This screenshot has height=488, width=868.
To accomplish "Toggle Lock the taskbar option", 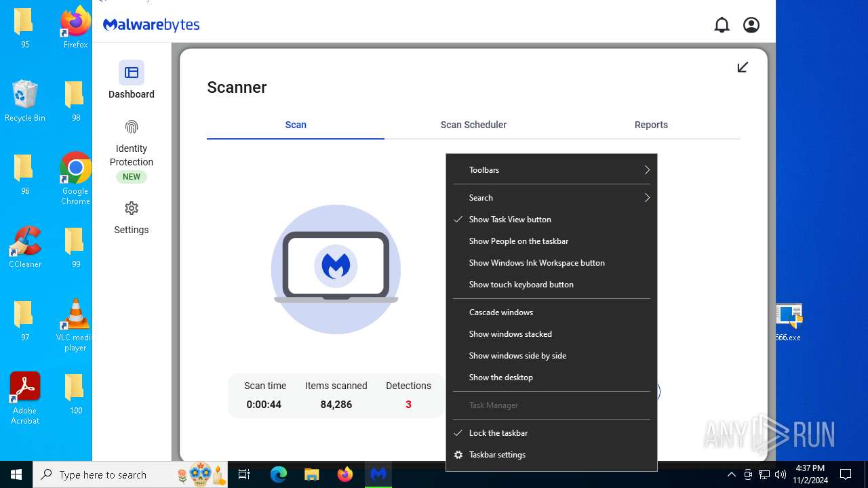I will pos(551,433).
